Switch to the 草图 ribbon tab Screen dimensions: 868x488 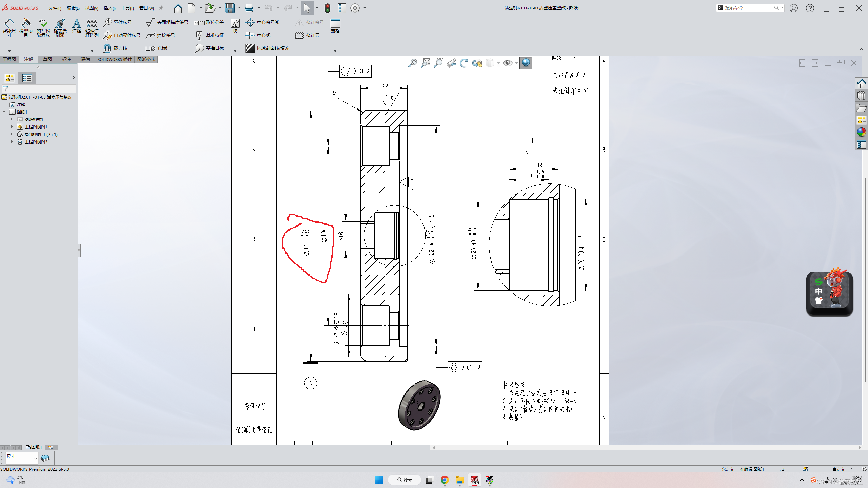click(x=47, y=59)
